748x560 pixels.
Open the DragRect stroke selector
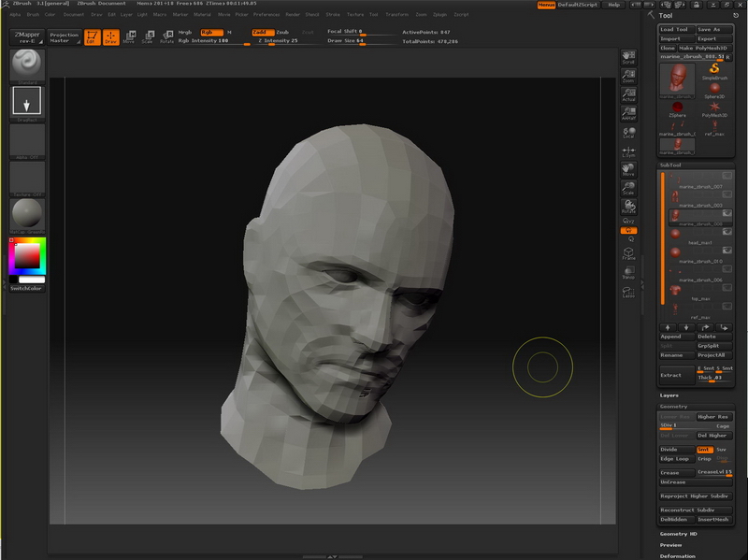coord(27,104)
